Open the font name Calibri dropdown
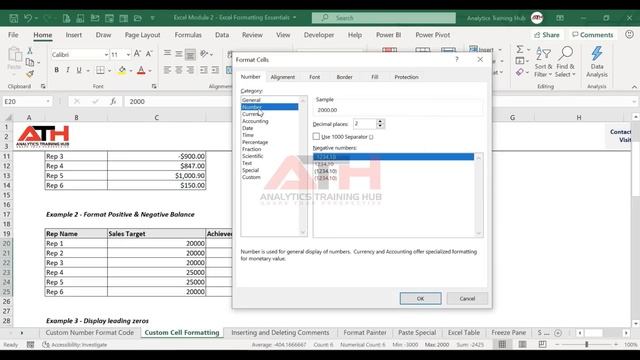This screenshot has height=360, width=640. [x=106, y=54]
